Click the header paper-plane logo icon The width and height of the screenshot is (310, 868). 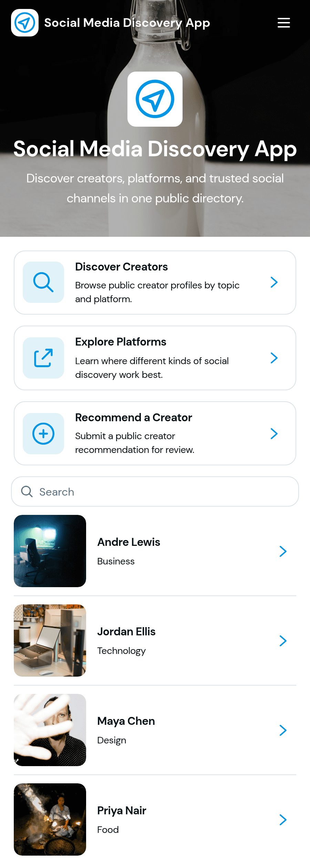click(25, 23)
